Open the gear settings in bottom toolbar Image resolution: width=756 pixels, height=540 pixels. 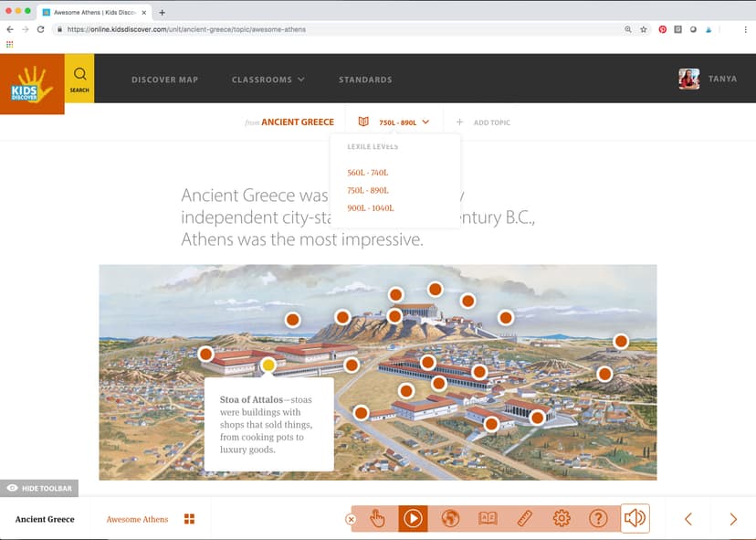click(562, 519)
